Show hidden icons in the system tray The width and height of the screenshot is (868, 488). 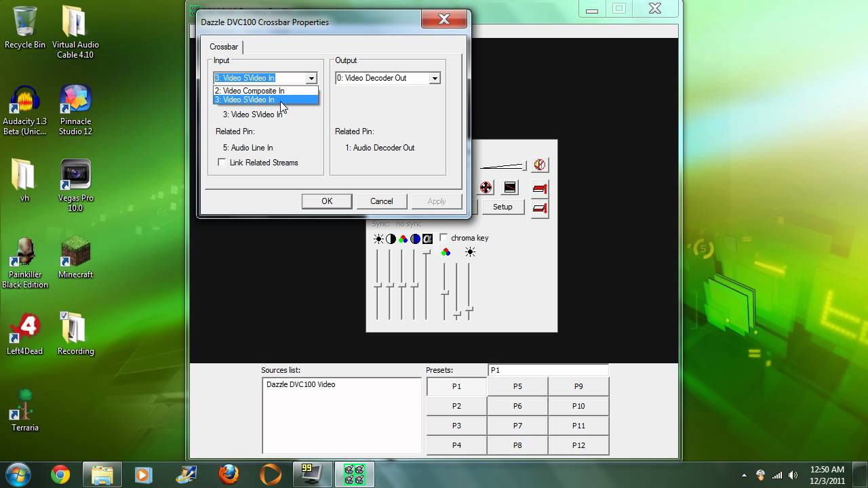744,475
